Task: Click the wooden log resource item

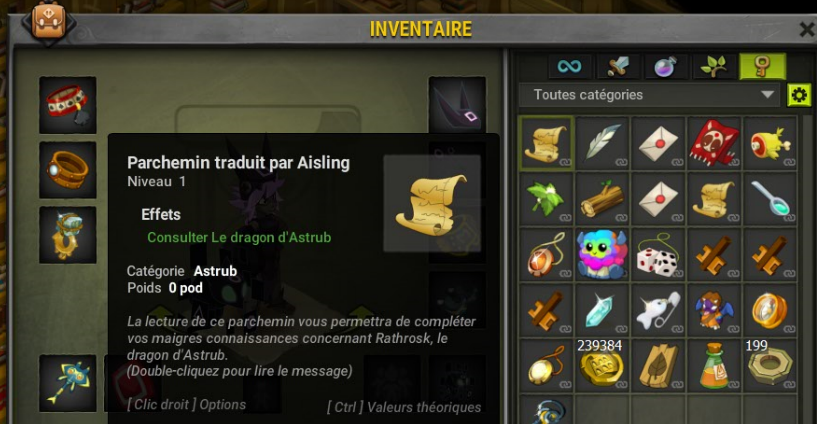Action: [x=601, y=199]
